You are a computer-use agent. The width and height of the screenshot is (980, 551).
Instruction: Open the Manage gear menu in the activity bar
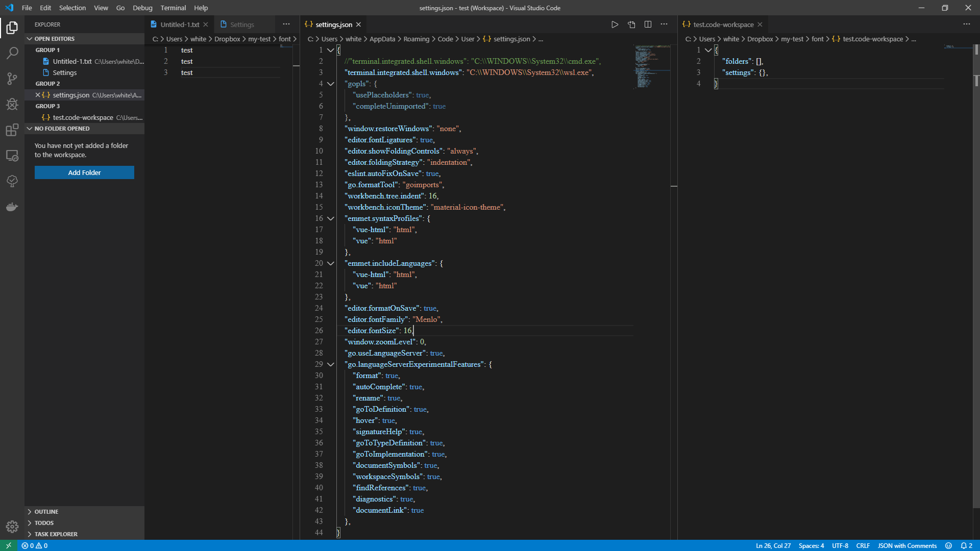point(12,527)
